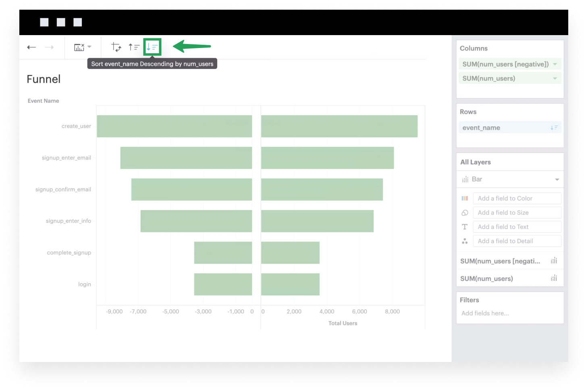The height and width of the screenshot is (391, 588).
Task: Click the swap rows and columns icon
Action: coord(116,46)
